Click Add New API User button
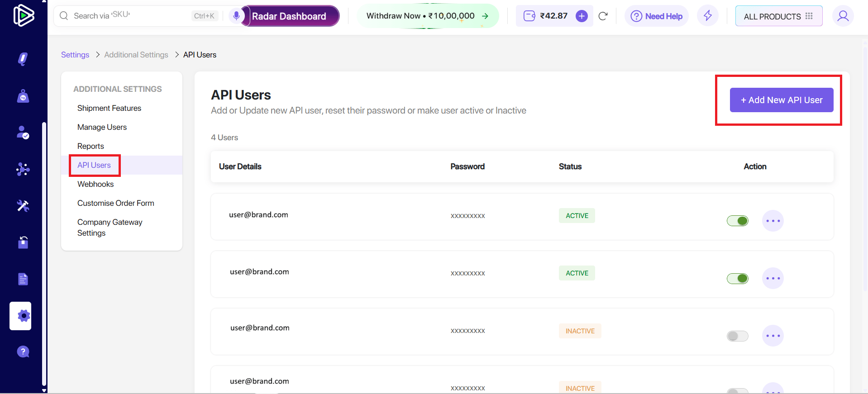The image size is (868, 394). click(781, 100)
